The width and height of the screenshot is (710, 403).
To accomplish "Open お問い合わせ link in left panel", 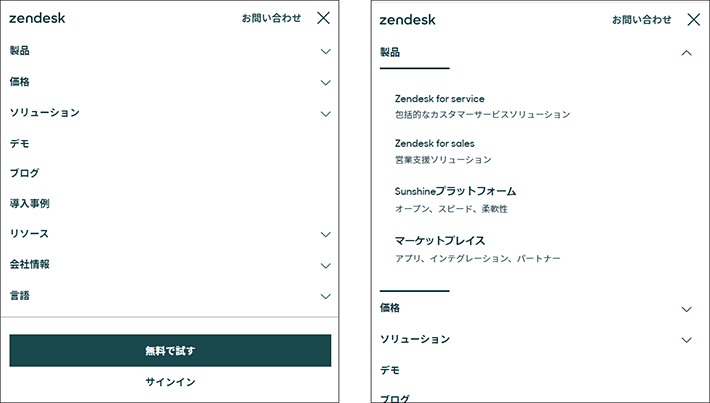I will (271, 18).
